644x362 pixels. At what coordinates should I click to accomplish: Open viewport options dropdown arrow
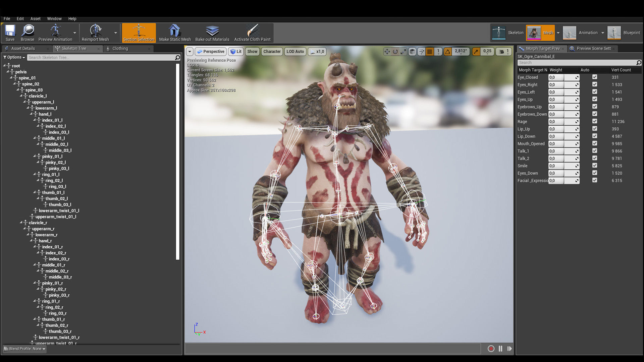click(x=190, y=51)
